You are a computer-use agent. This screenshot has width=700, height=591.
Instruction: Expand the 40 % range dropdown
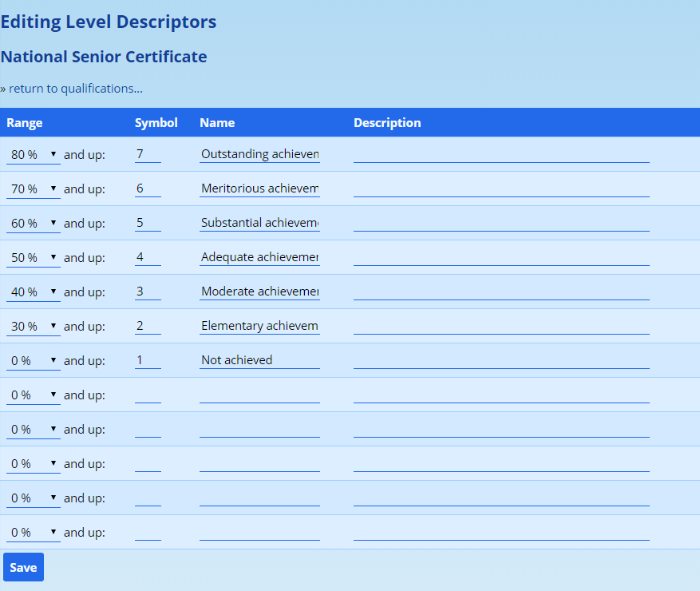33,292
